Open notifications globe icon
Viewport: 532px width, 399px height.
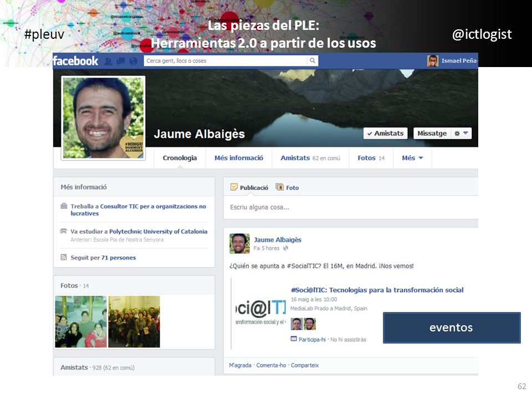(x=134, y=61)
